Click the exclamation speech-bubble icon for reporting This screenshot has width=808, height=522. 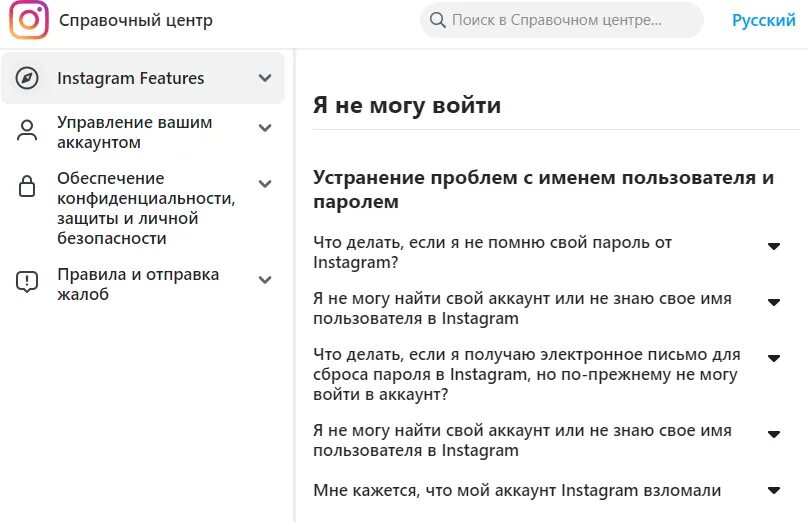point(27,281)
